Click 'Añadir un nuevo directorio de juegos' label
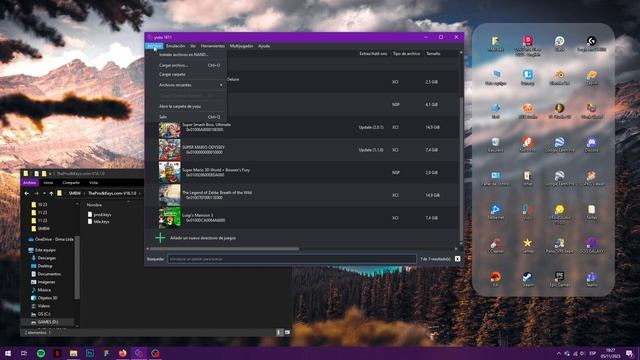Screen dimensions: 640x360 (x=203, y=238)
